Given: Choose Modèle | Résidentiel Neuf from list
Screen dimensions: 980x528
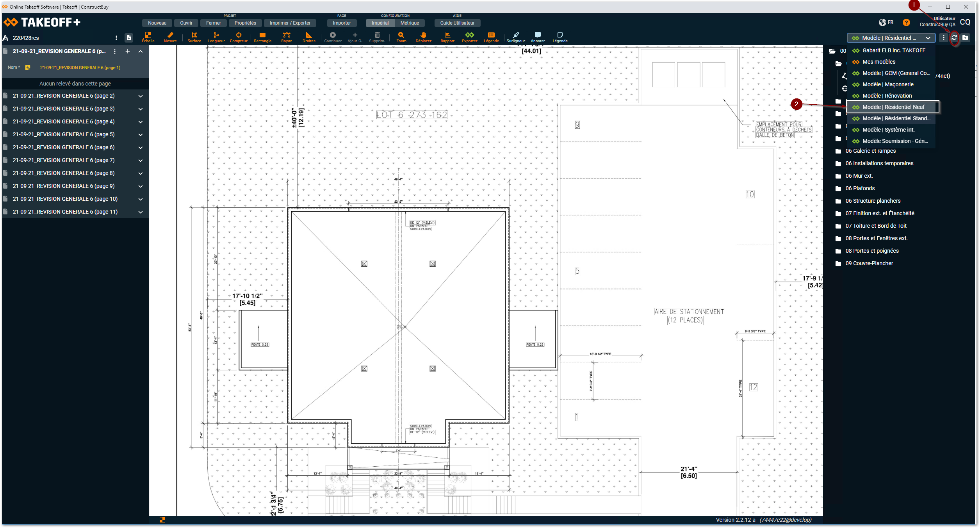Looking at the screenshot, I should 893,107.
